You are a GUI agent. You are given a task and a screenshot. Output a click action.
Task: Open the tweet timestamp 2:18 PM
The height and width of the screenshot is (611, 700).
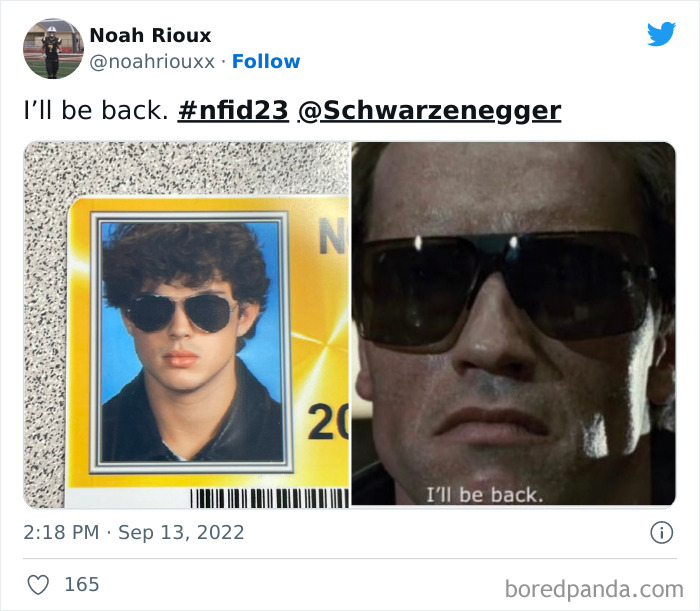(x=61, y=532)
